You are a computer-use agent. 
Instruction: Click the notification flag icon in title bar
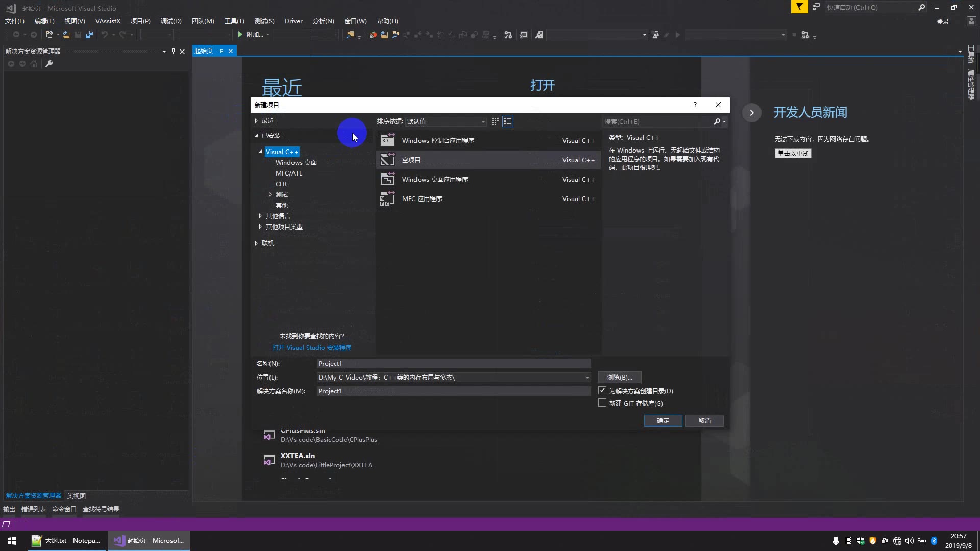pyautogui.click(x=799, y=7)
